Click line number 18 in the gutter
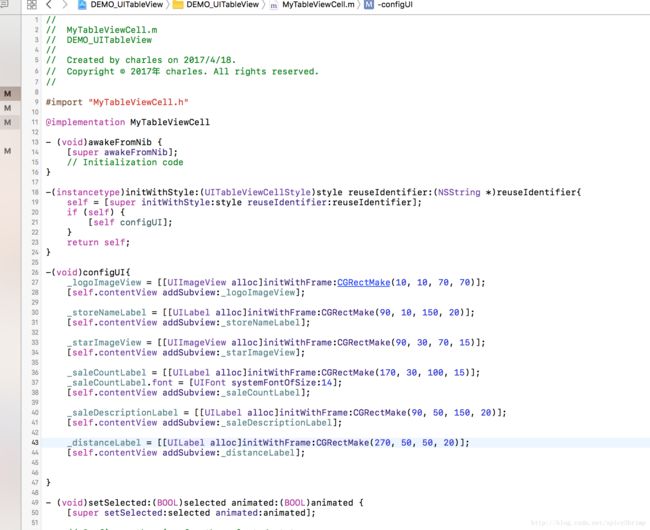Image resolution: width=650 pixels, height=530 pixels. click(35, 192)
